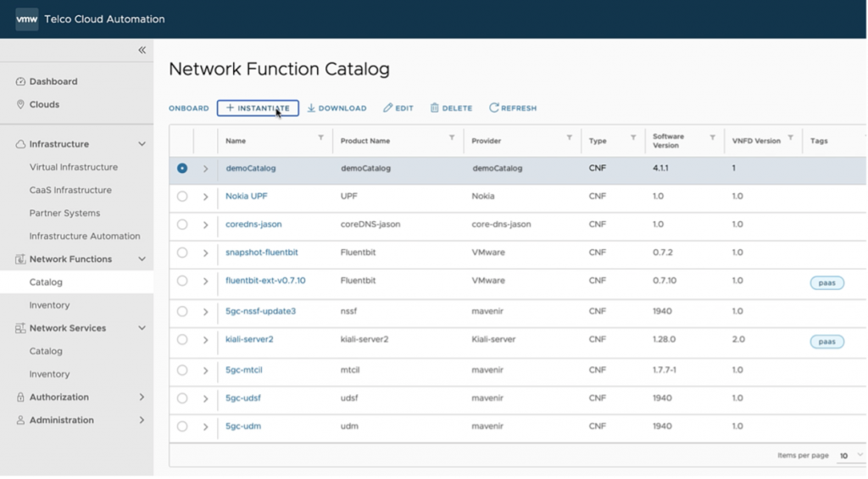The image size is (868, 479).
Task: Collapse the sidebar with double-chevron icon
Action: click(x=142, y=50)
